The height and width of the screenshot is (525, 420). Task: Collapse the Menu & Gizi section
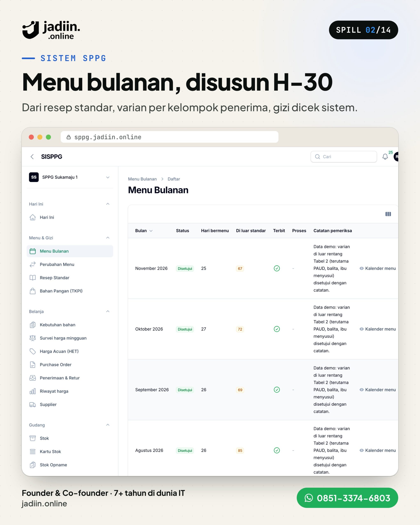click(x=108, y=238)
